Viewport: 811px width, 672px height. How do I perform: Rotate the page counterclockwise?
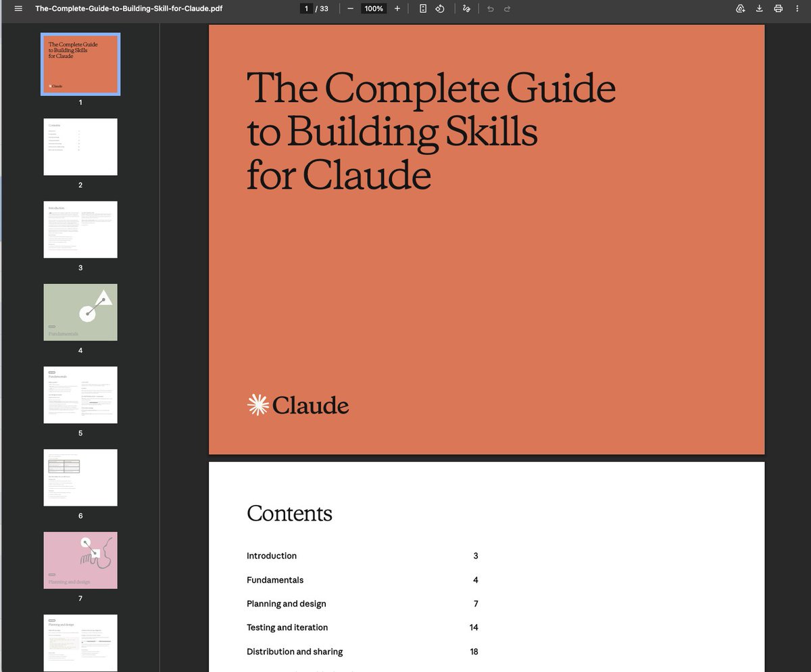(x=440, y=9)
